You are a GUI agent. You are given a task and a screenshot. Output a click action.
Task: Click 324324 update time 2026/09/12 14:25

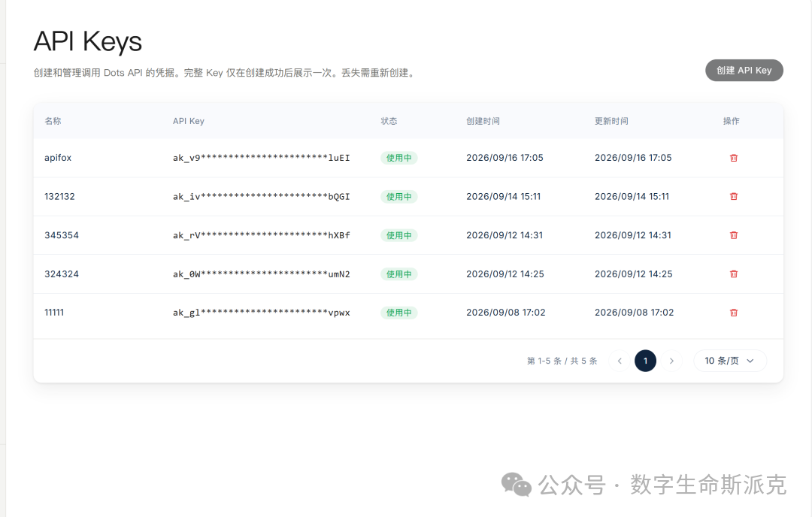[x=633, y=274]
